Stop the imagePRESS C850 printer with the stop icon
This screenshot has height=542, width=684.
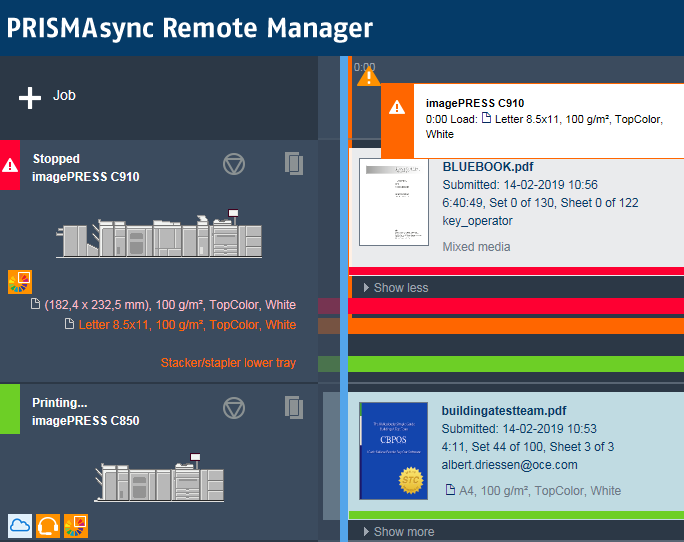pos(234,408)
